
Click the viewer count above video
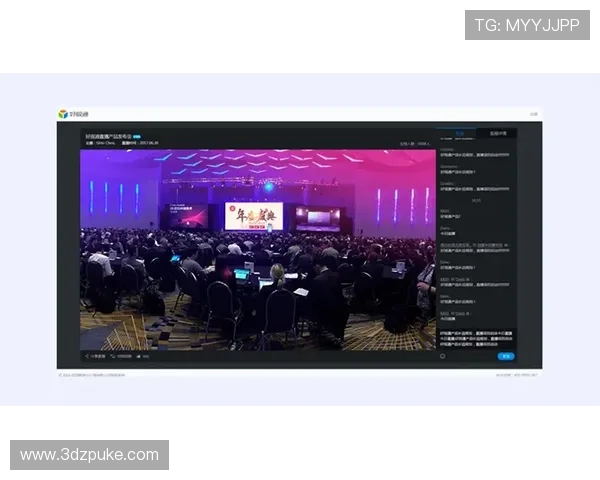(415, 143)
